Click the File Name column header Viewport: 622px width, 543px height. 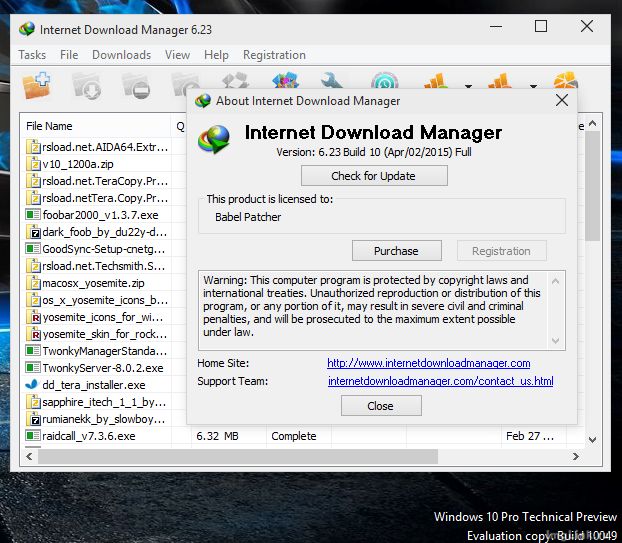(95, 126)
